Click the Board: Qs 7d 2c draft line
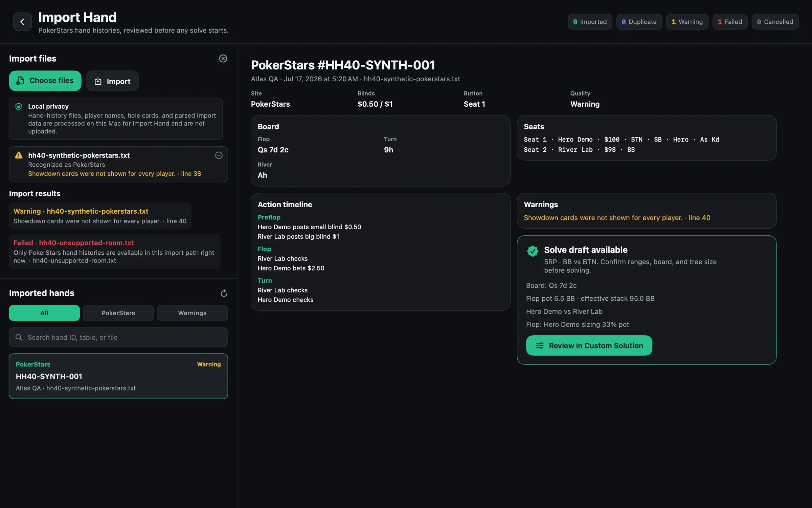 tap(551, 285)
